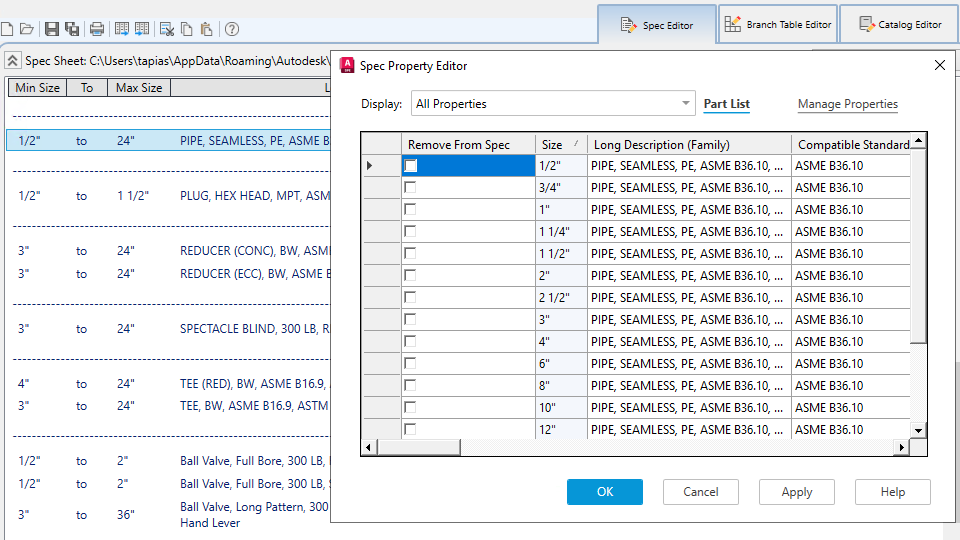Check Remove From Spec for 2" size
Image resolution: width=960 pixels, height=540 pixels.
point(410,276)
